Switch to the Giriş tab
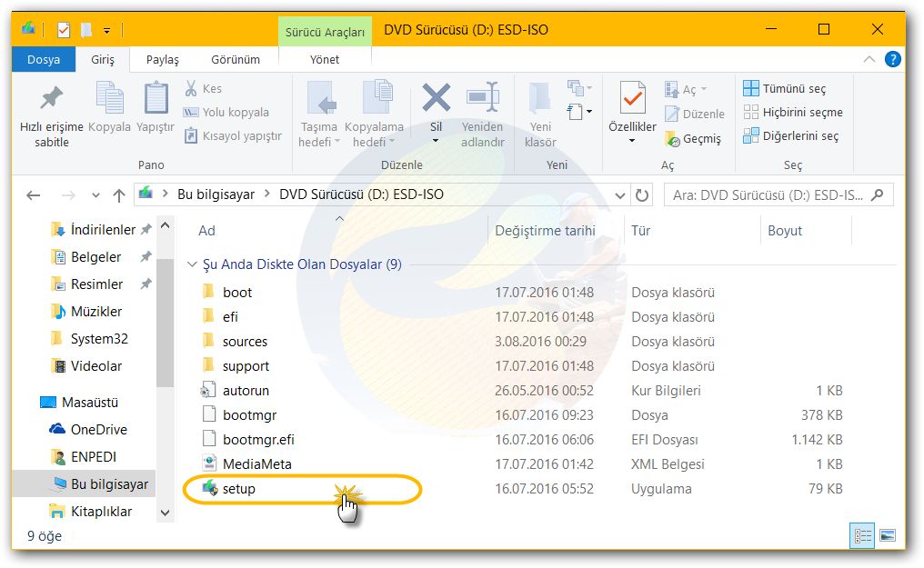Viewport: 924px width, 568px height. [x=103, y=59]
